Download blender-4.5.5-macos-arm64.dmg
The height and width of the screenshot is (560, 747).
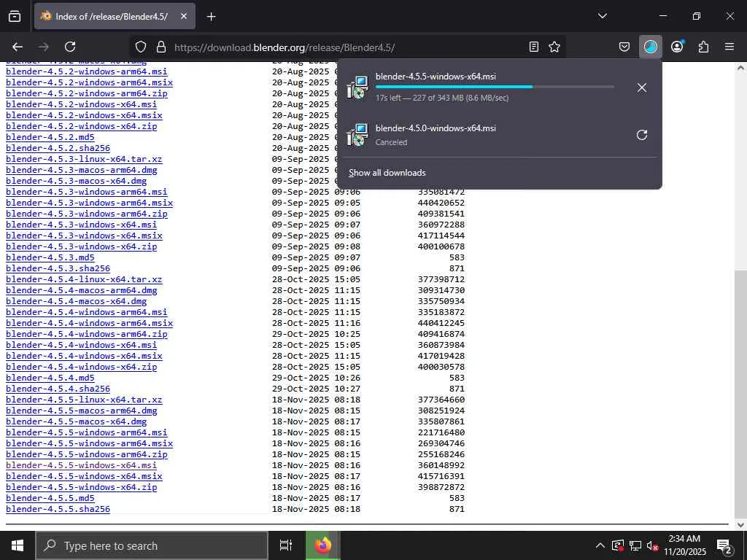click(x=82, y=411)
